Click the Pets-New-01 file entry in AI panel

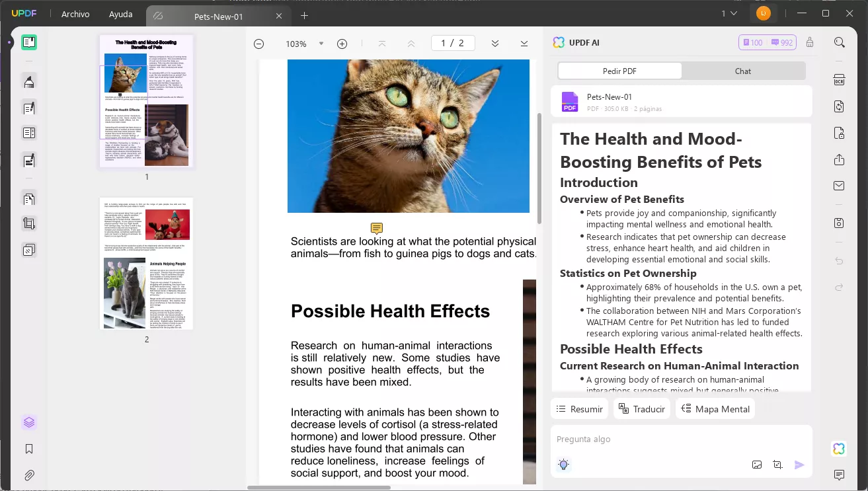(681, 102)
